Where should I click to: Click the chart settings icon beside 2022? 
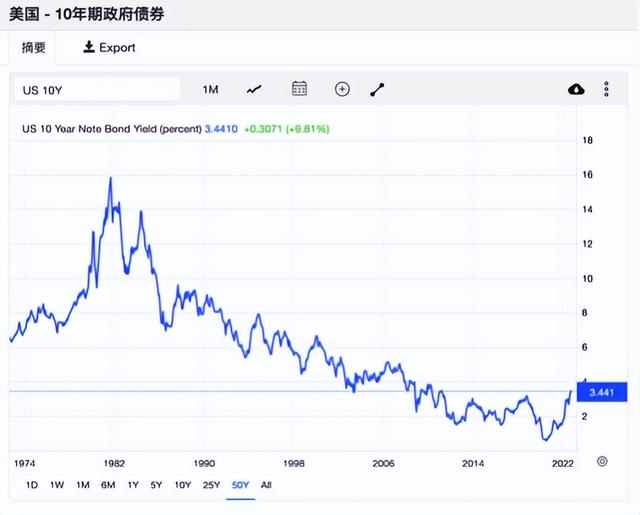coord(602,462)
